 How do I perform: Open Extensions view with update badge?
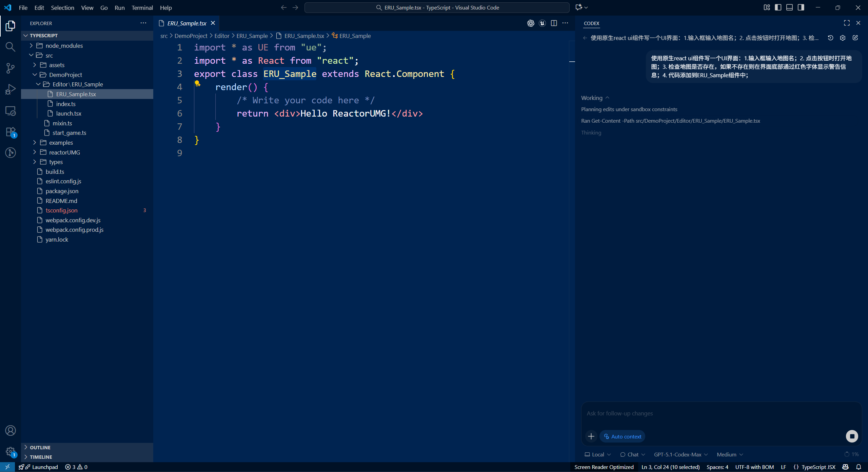coord(11,132)
